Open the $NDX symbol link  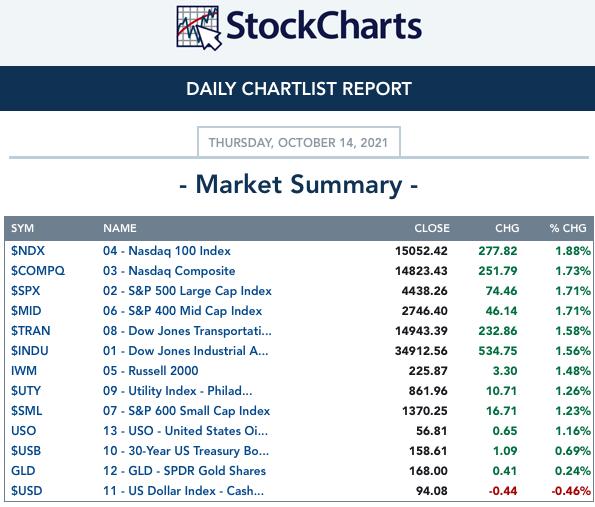(28, 251)
